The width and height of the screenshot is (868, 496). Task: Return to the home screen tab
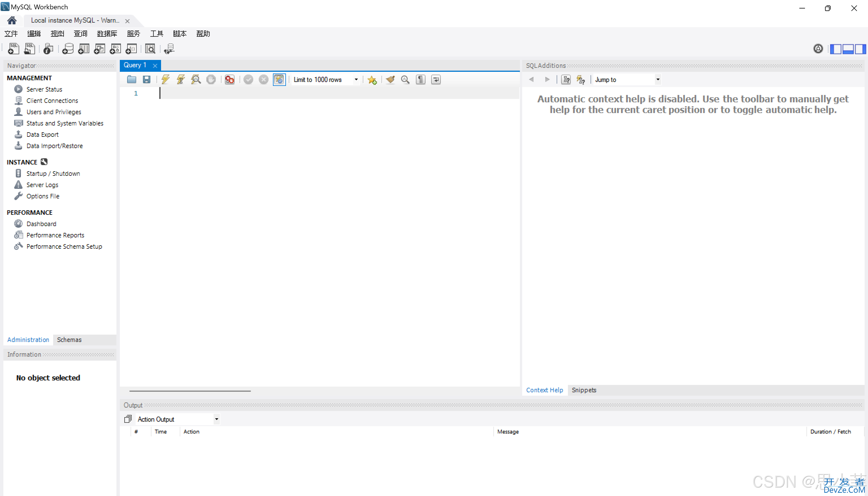point(12,20)
